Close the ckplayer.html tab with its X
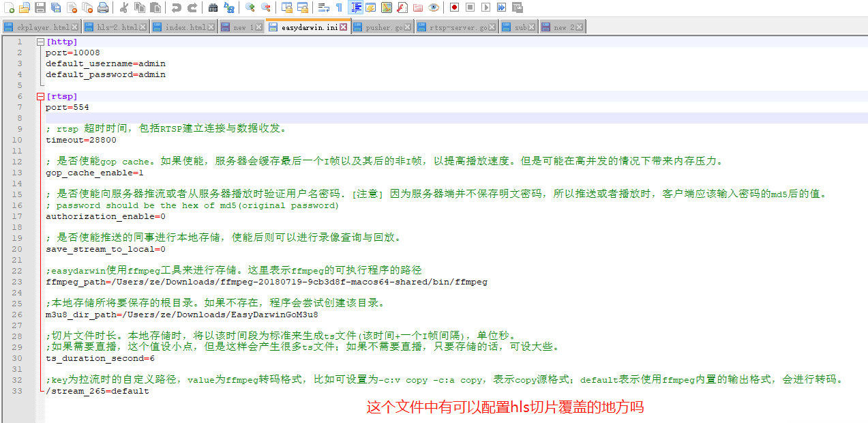The width and height of the screenshot is (868, 423). click(x=75, y=26)
